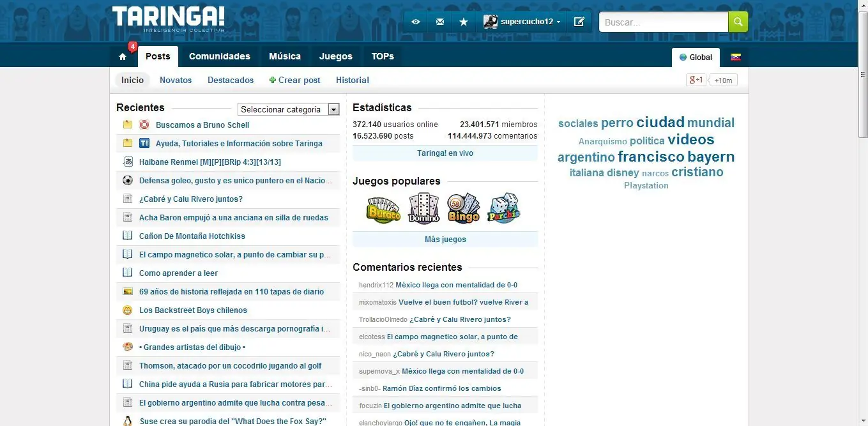Screen dimensions: 868x426
Task: Open the Buraco game icon
Action: pyautogui.click(x=383, y=208)
